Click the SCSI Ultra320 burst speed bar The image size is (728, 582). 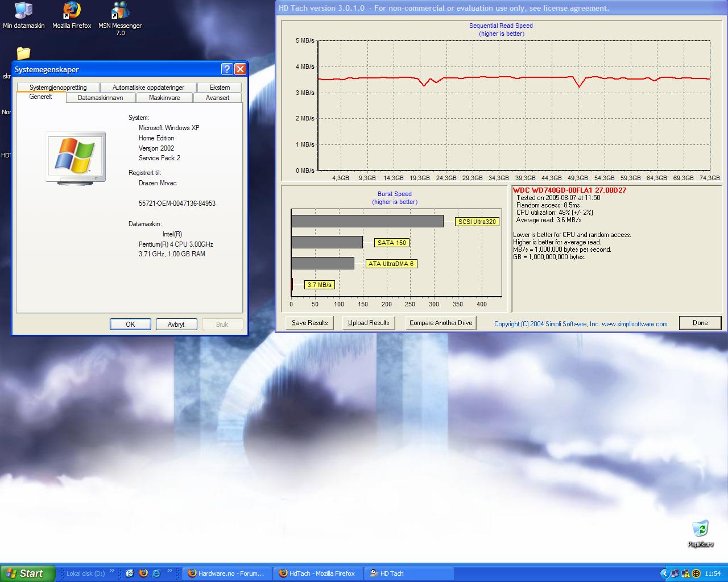(367, 221)
